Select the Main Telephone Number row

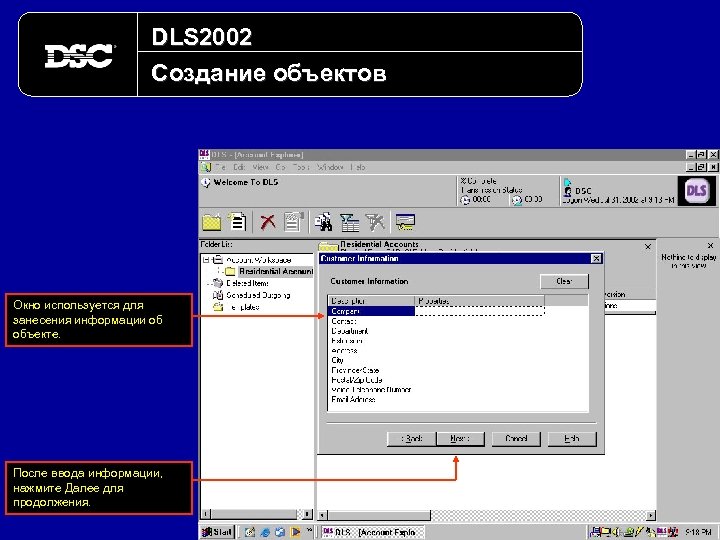coord(371,389)
